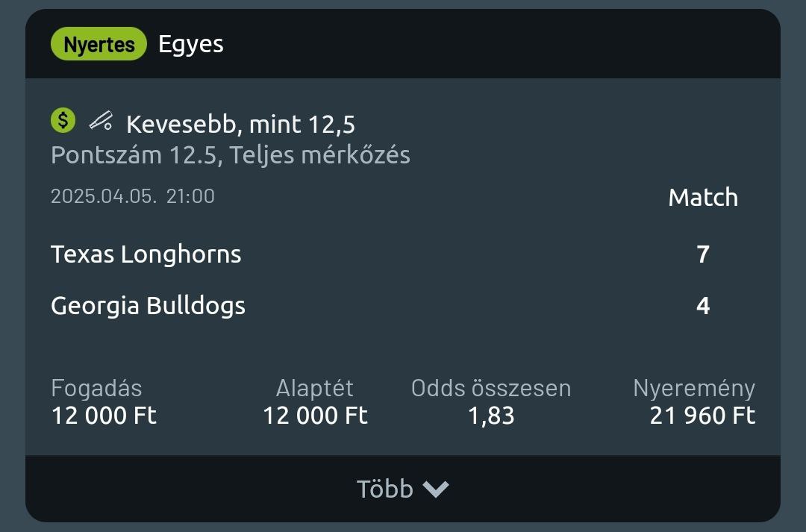The height and width of the screenshot is (532, 806).
Task: Click Texas Longhorns score of 7
Action: pos(703,254)
